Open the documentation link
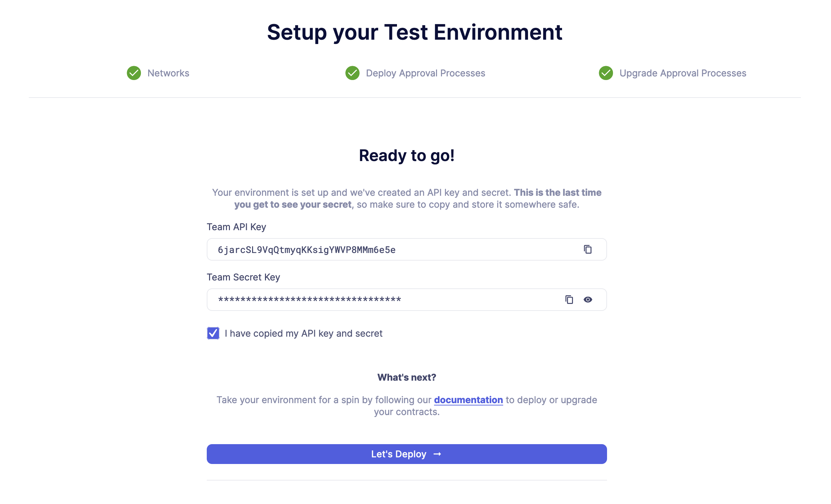This screenshot has width=831, height=504. click(x=468, y=400)
